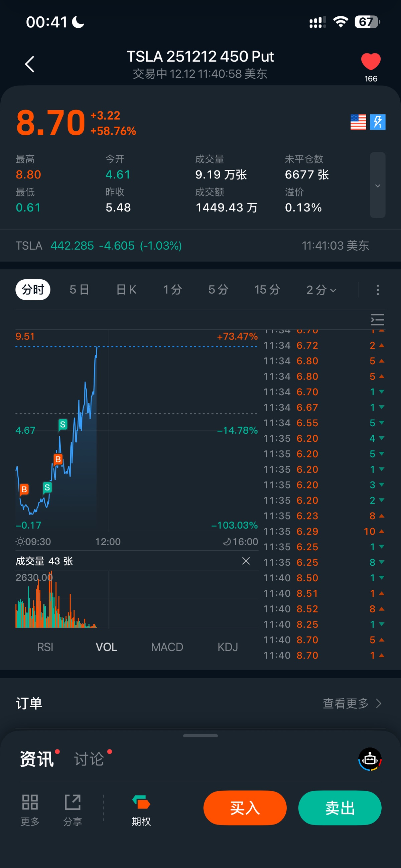This screenshot has width=401, height=868.
Task: Open the 期权 options chain
Action: [141, 809]
